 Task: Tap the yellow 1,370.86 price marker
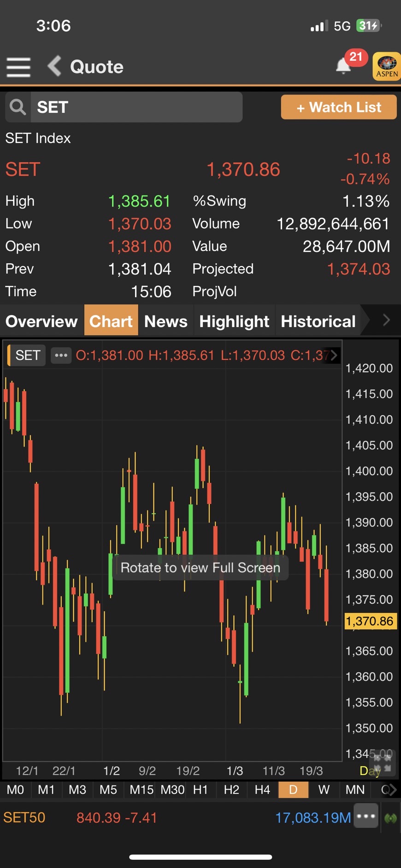(x=370, y=621)
